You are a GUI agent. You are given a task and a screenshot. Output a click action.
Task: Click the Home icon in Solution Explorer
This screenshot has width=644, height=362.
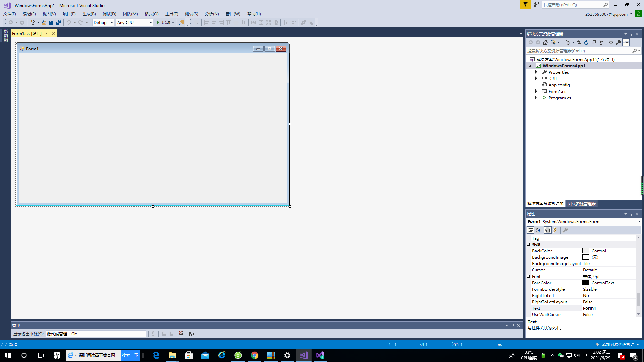[545, 42]
